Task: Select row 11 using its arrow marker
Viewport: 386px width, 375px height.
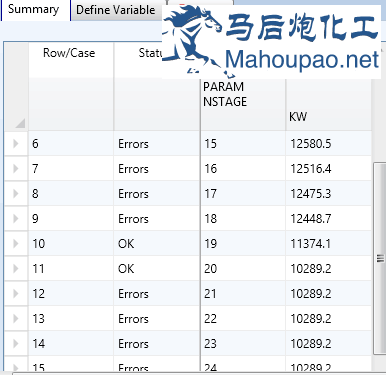Action: coord(16,269)
